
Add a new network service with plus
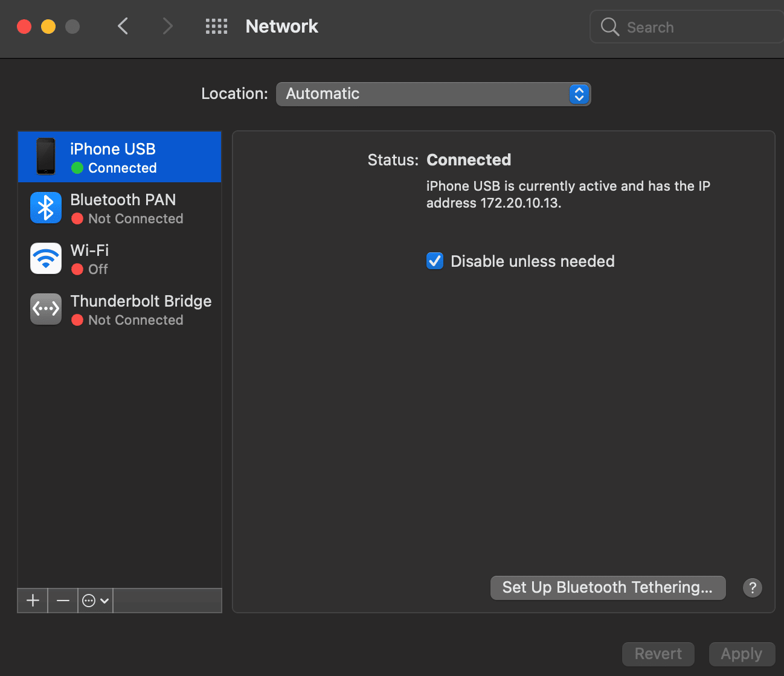point(33,601)
